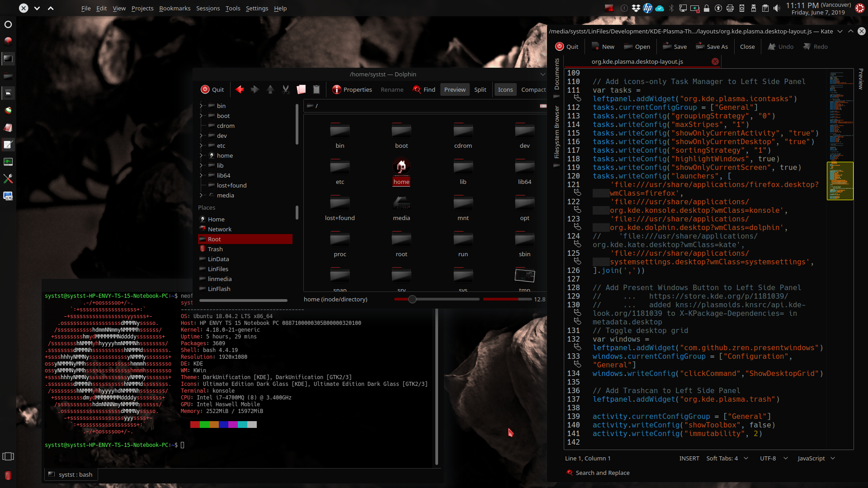Click Save As in Kate toolbar
This screenshot has width=868, height=488.
[x=712, y=47]
